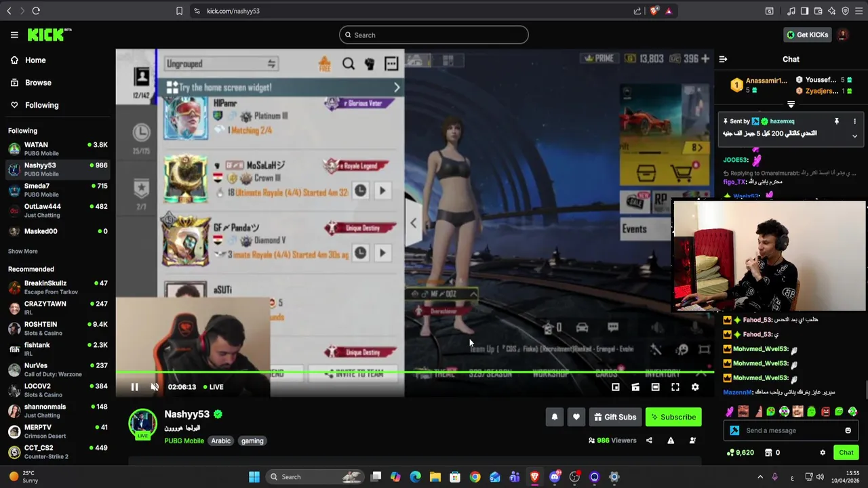Open fishtank recommended channel
This screenshot has height=488, width=868.
click(x=58, y=349)
